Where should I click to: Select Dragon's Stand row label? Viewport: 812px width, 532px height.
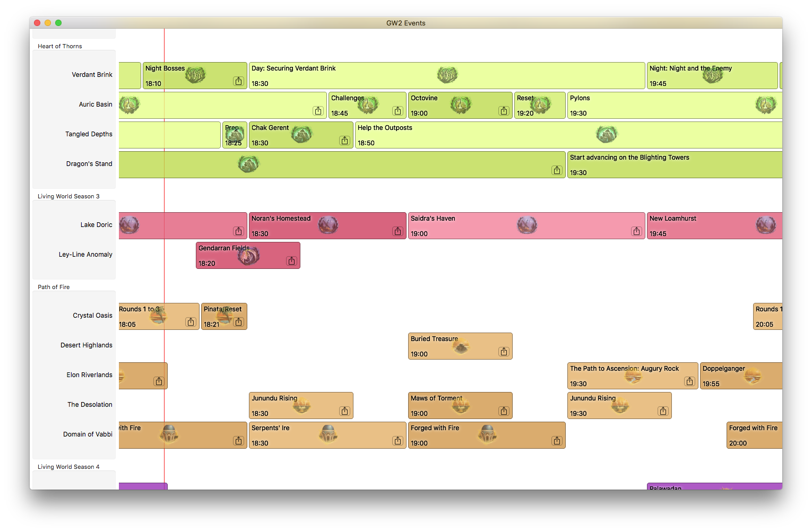pos(89,164)
